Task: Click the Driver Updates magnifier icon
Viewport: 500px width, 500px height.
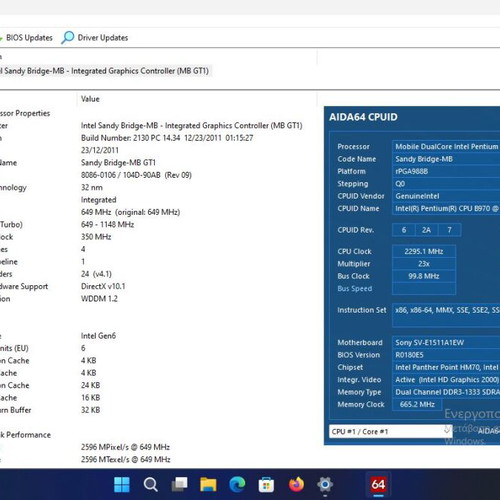Action: 68,37
